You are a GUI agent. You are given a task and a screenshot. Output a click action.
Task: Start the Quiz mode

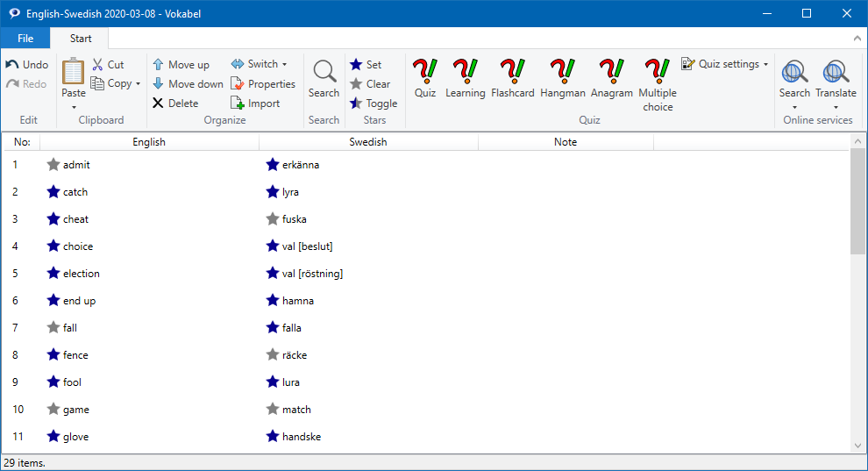click(x=425, y=79)
